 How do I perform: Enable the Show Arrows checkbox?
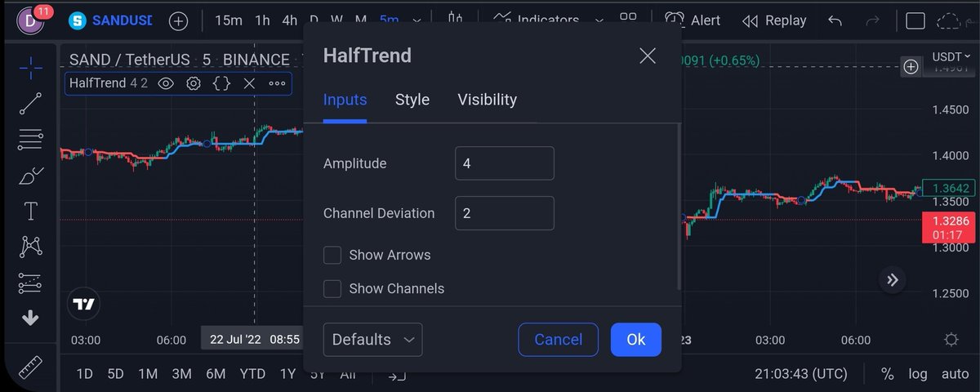pos(332,255)
